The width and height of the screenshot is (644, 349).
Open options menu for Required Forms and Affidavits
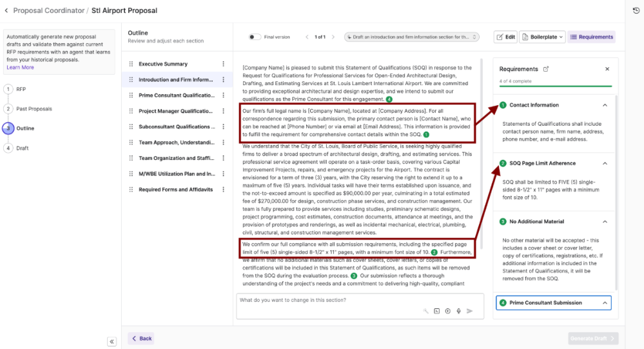(224, 190)
